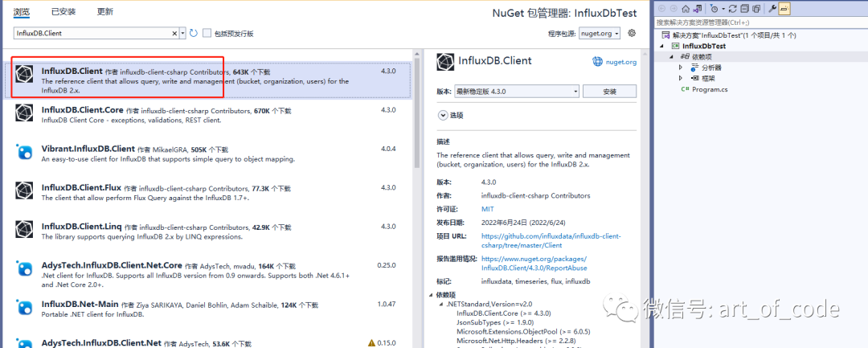Select the Vibrant.InfluxDB.Client package title
Image resolution: width=868 pixels, height=348 pixels.
point(88,148)
